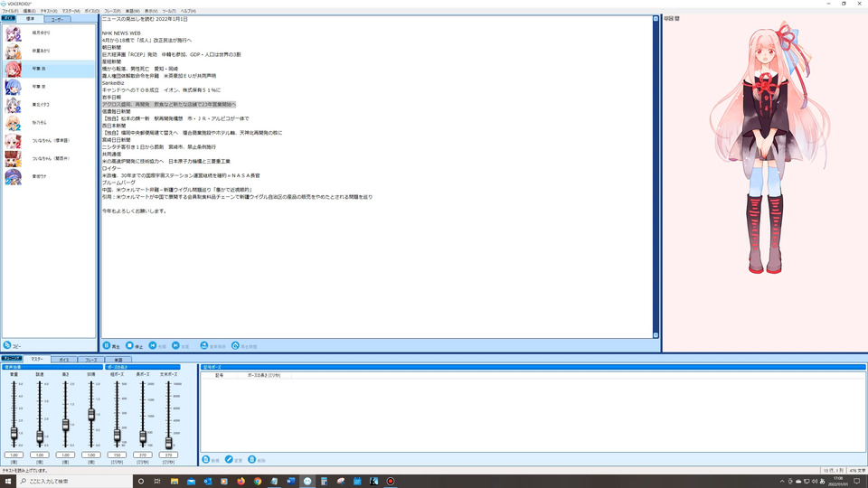This screenshot has height=488, width=868.
Task: Open the ヘルプ(H) menu
Action: tap(188, 11)
